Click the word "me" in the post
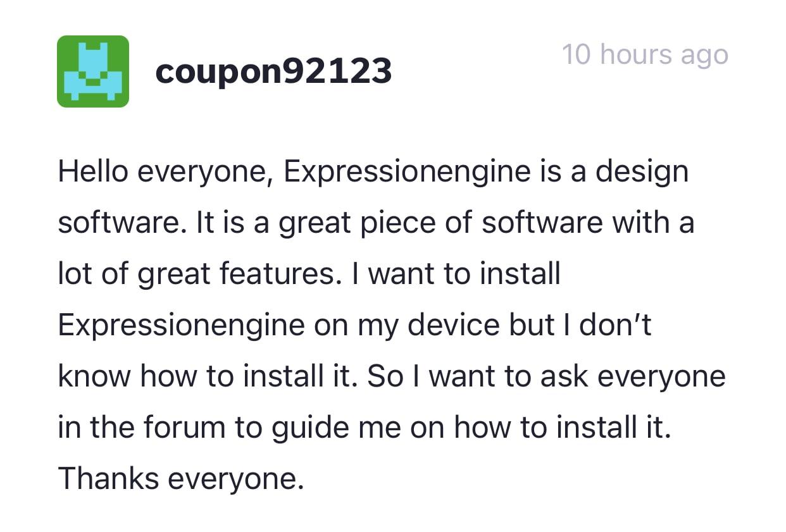The width and height of the screenshot is (786, 532). pyautogui.click(x=383, y=428)
